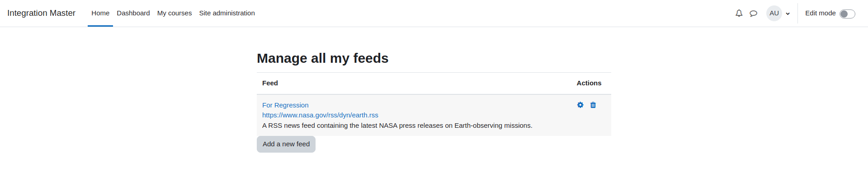The height and width of the screenshot is (191, 868).
Task: Expand the user menu chevron
Action: click(x=788, y=14)
